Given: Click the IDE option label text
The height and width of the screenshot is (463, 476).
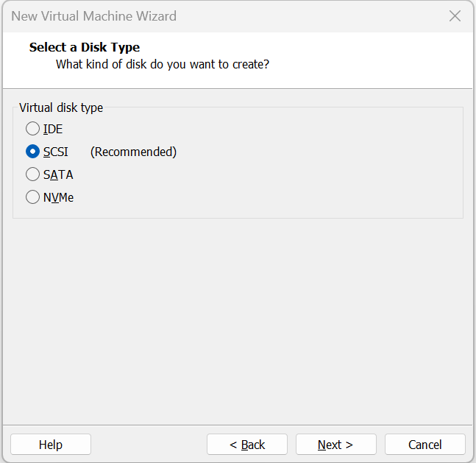Looking at the screenshot, I should pyautogui.click(x=53, y=129).
